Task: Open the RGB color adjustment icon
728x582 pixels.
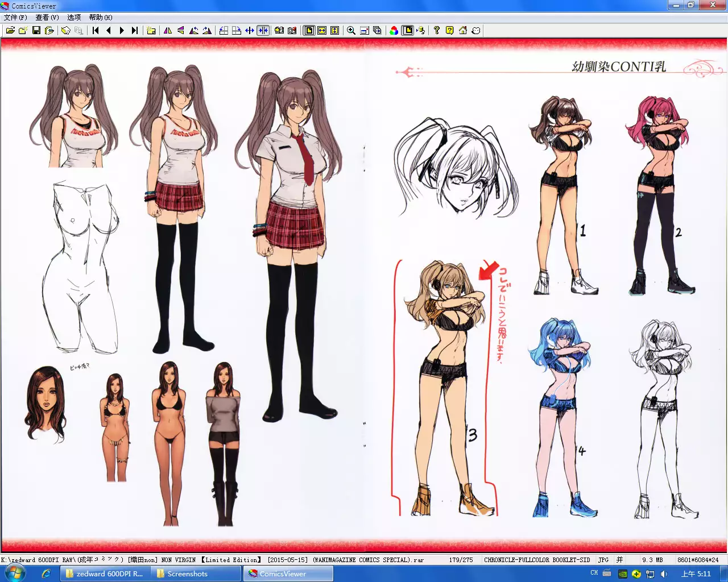Action: pos(394,31)
